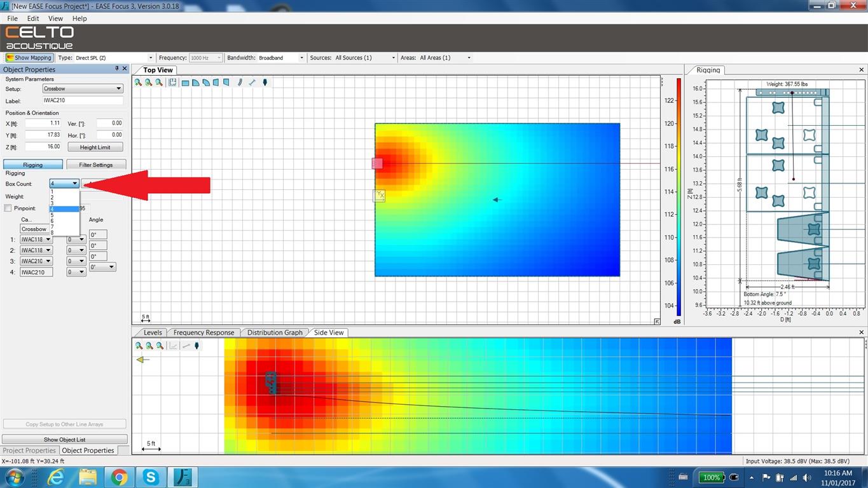Click the Show Object List button

point(64,439)
